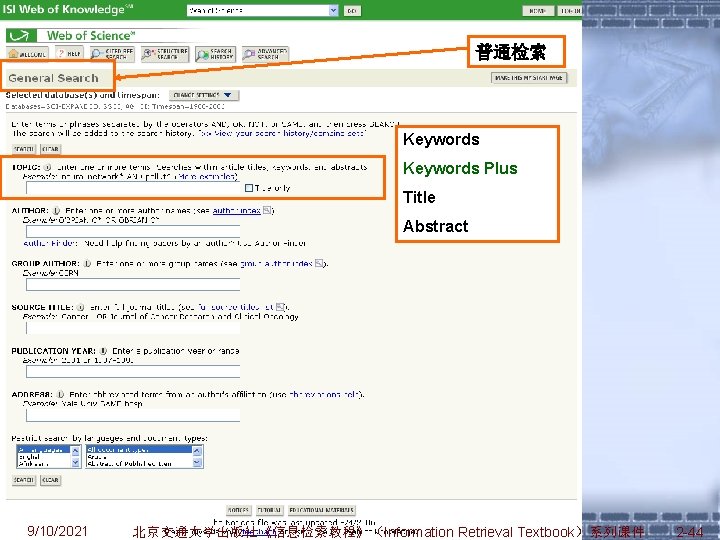Click the GO button
The height and width of the screenshot is (540, 720).
[352, 11]
